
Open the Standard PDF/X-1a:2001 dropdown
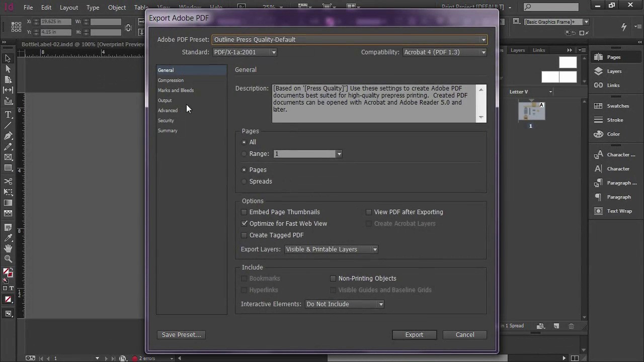(x=245, y=52)
